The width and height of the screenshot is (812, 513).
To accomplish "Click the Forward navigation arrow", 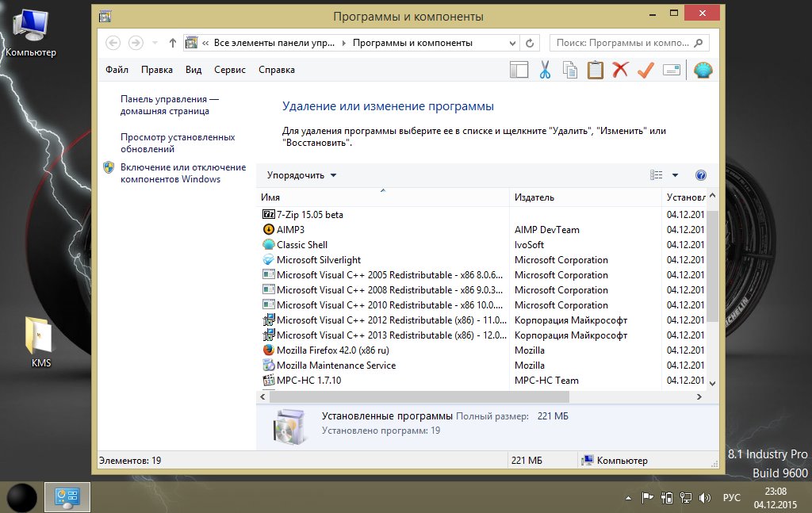I will (x=136, y=43).
